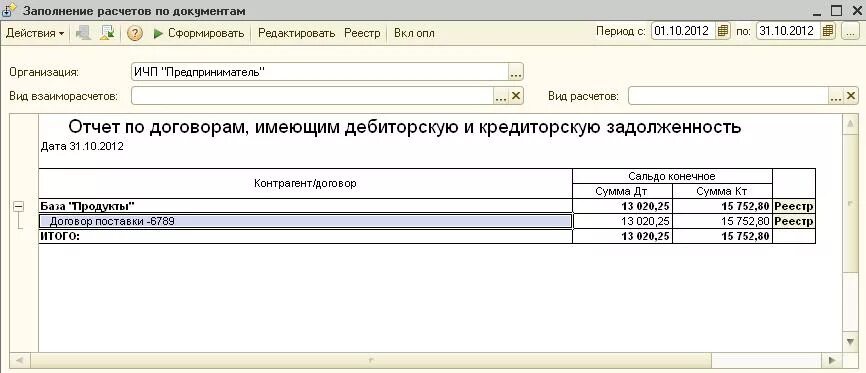Click the Сумма Дт total in ИТОГО row
The height and width of the screenshot is (373, 866).
(622, 236)
